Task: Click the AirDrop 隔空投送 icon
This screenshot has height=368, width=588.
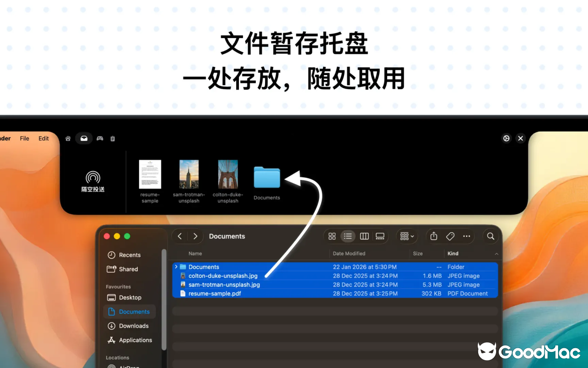Action: tap(93, 182)
